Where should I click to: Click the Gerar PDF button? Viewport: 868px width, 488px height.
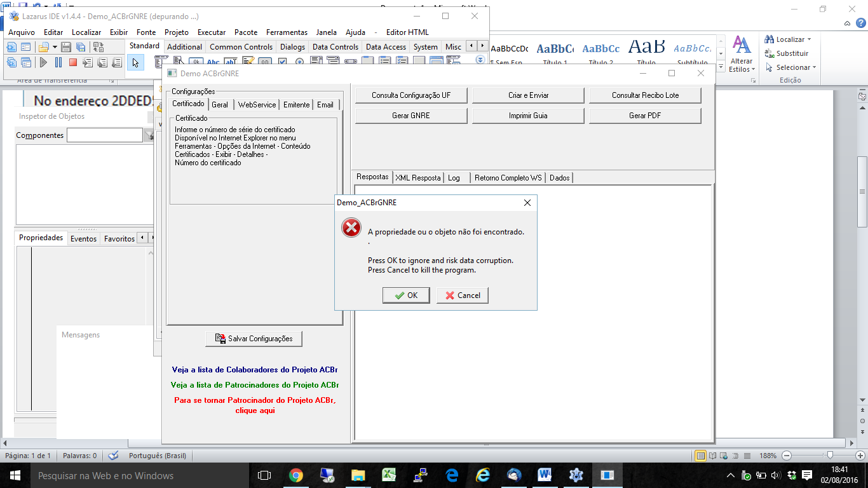point(645,116)
